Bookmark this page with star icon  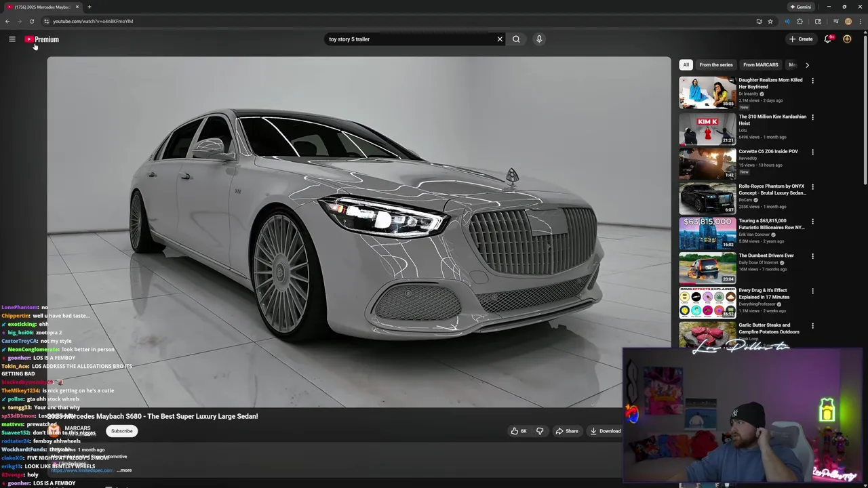point(770,21)
